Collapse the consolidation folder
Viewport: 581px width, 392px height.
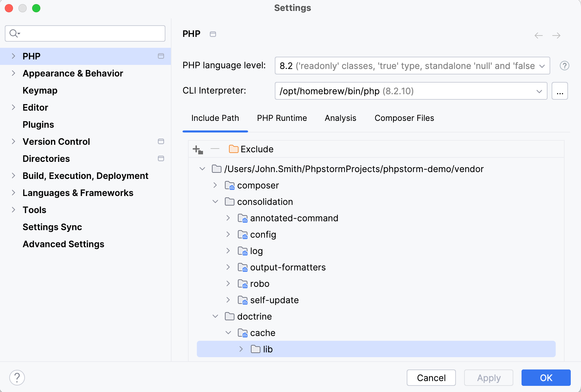click(215, 201)
